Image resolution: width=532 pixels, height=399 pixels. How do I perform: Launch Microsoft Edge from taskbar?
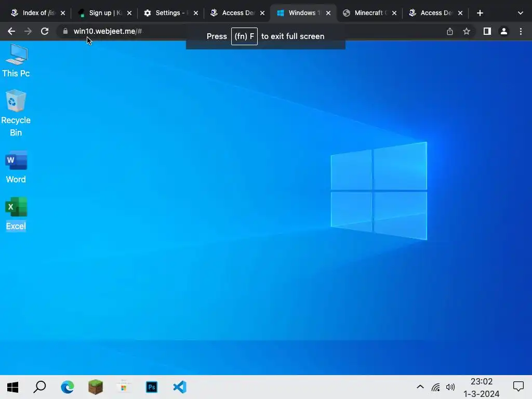[67, 387]
